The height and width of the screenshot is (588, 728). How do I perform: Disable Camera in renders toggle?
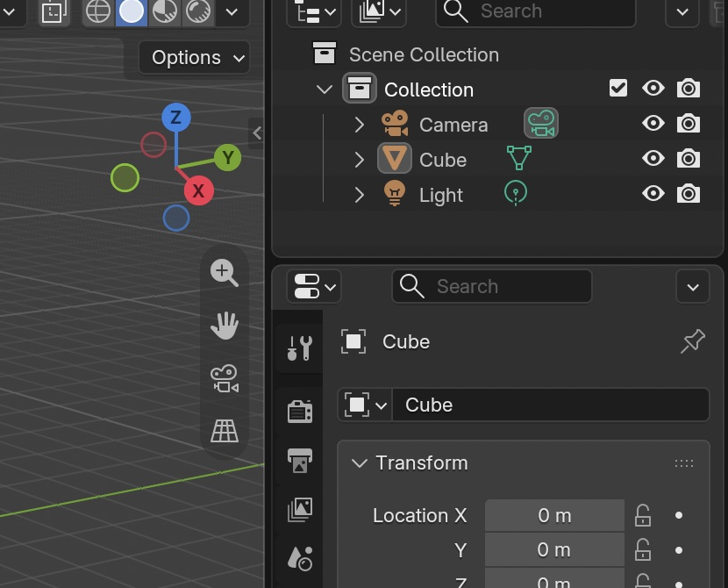tap(688, 124)
